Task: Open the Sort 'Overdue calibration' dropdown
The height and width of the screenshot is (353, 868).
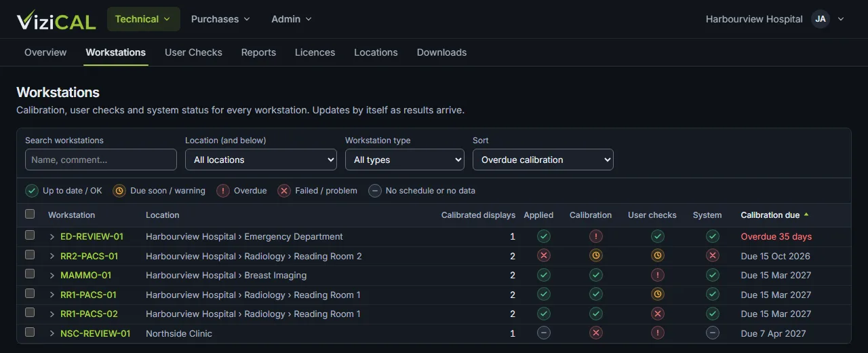Action: [x=543, y=160]
